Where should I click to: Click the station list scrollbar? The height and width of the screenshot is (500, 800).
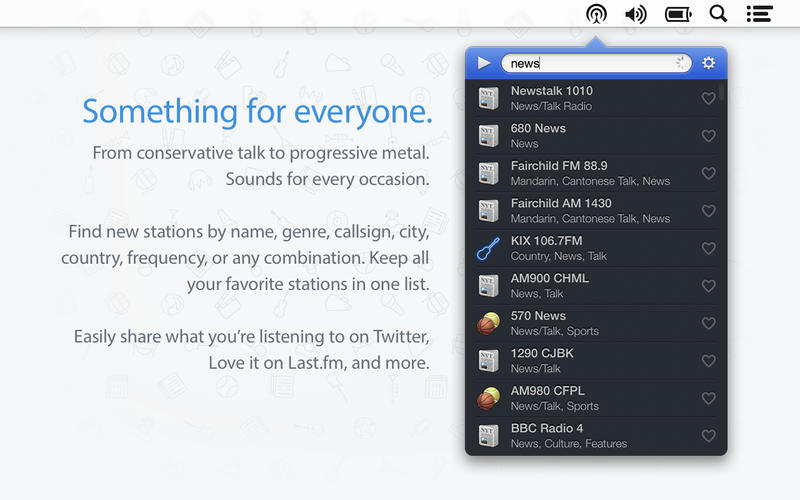pyautogui.click(x=722, y=95)
